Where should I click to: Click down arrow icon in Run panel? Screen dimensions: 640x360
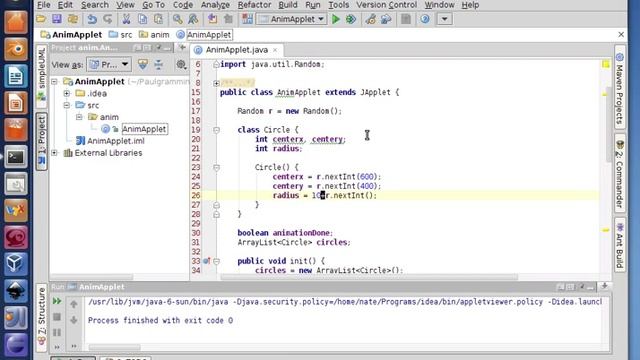pyautogui.click(x=74, y=320)
